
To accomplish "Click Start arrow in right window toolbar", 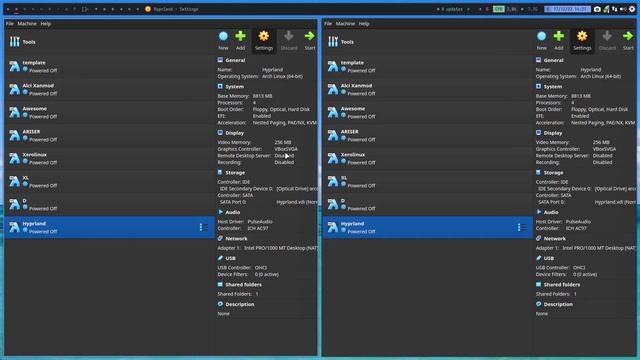I will pyautogui.click(x=628, y=36).
